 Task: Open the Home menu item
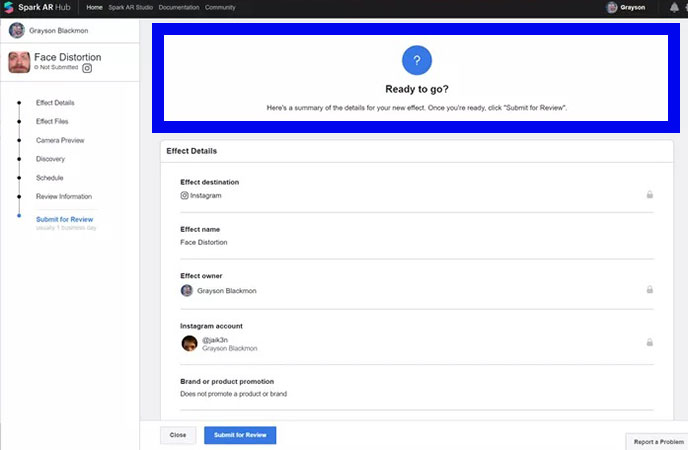[94, 7]
